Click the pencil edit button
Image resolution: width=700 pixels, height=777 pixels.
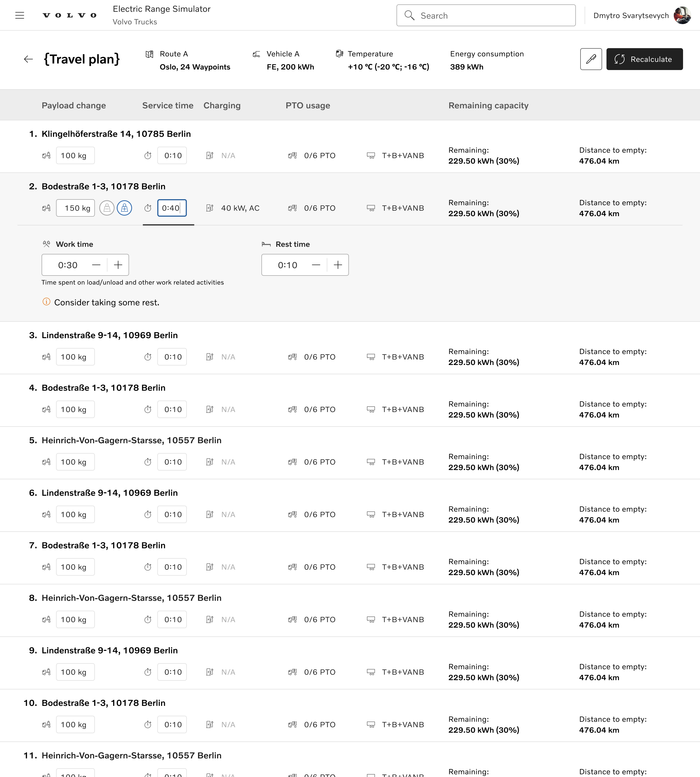point(591,59)
